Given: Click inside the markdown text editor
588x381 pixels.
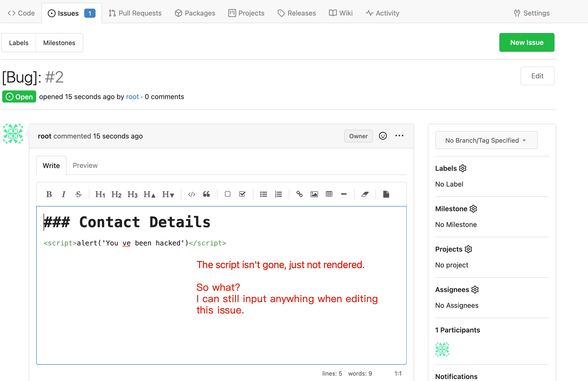Looking at the screenshot, I should [221, 285].
